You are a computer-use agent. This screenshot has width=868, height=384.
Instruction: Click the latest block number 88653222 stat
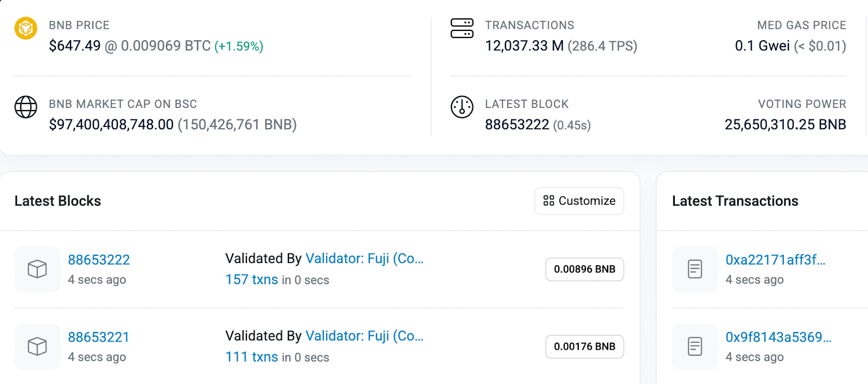tap(517, 125)
